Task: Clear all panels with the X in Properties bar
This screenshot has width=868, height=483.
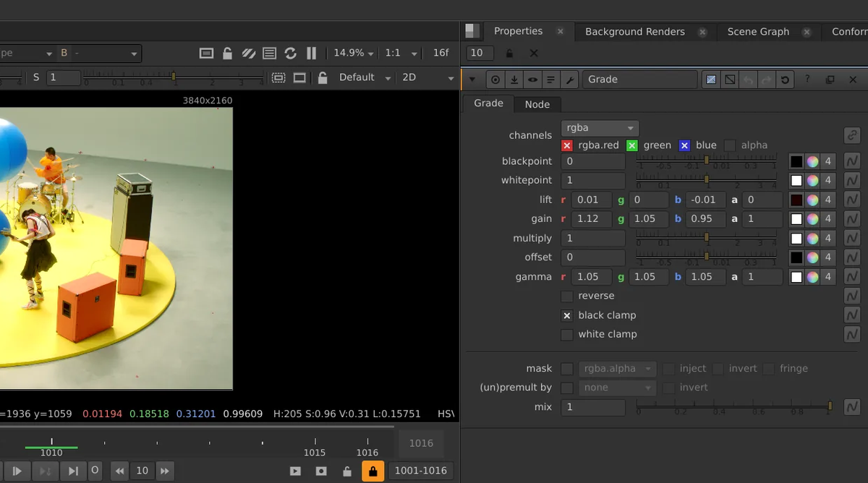Action: click(x=534, y=54)
